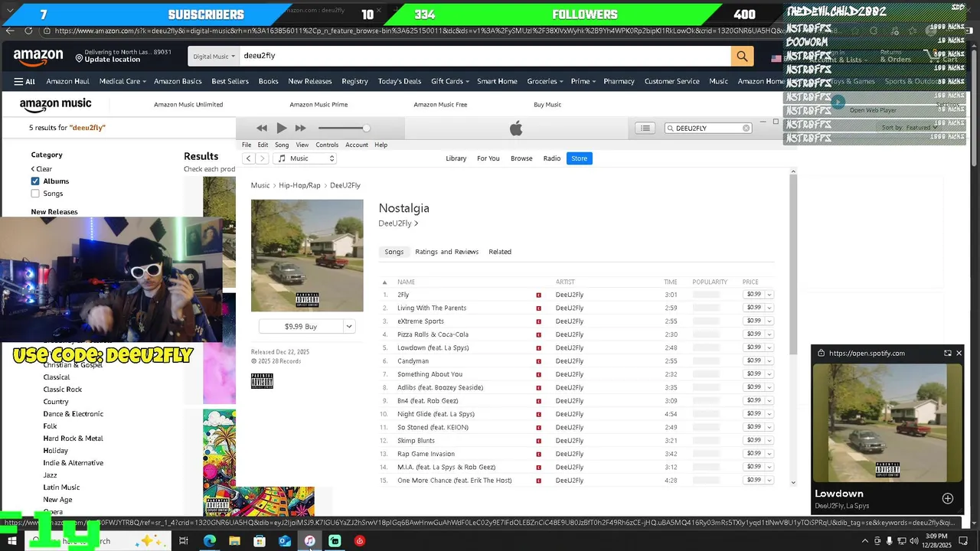Click the Amazon logo
The width and height of the screenshot is (980, 551).
(38, 57)
